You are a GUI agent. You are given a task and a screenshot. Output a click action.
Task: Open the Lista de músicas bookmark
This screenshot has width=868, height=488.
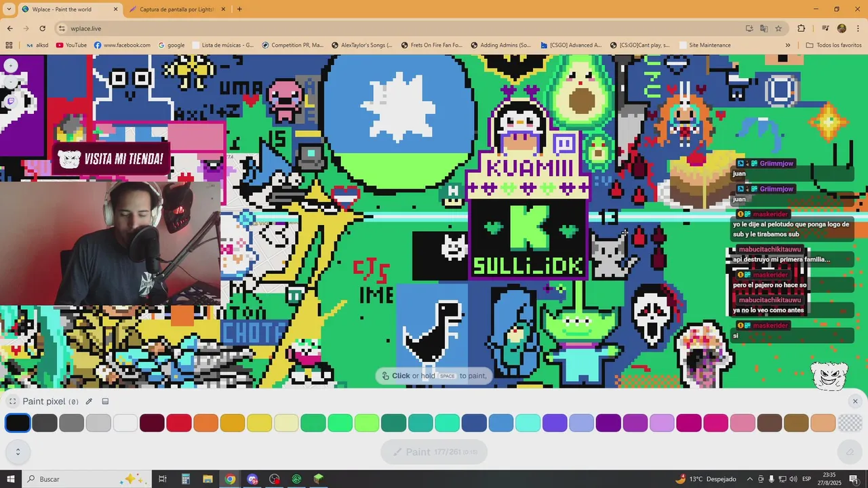[223, 45]
